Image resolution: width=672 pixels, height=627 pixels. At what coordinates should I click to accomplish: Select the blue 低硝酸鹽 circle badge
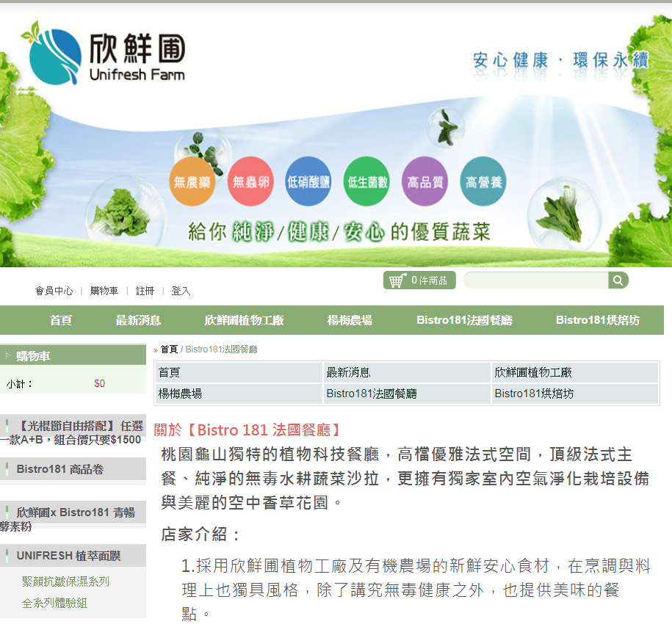tap(308, 181)
